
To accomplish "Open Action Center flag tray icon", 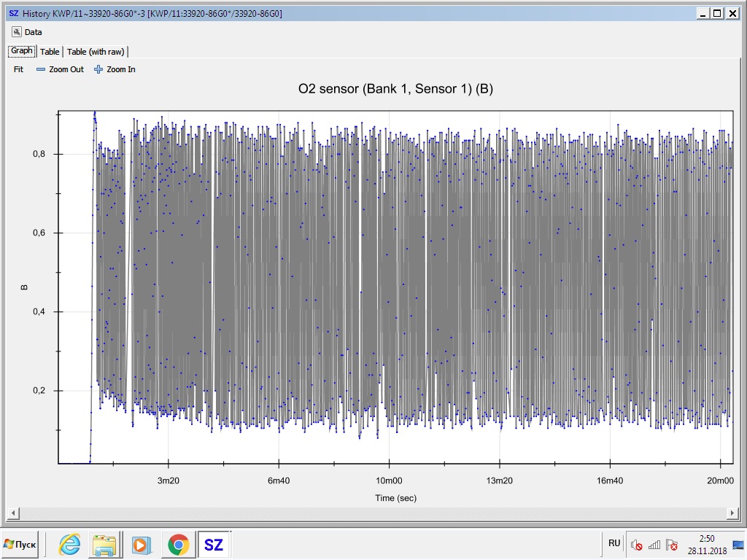I will [x=673, y=545].
